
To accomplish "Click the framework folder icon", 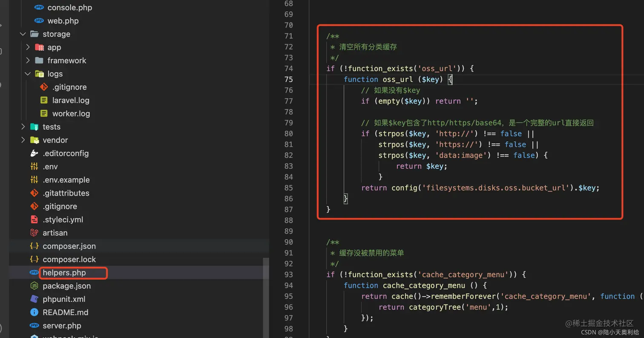I will (39, 61).
